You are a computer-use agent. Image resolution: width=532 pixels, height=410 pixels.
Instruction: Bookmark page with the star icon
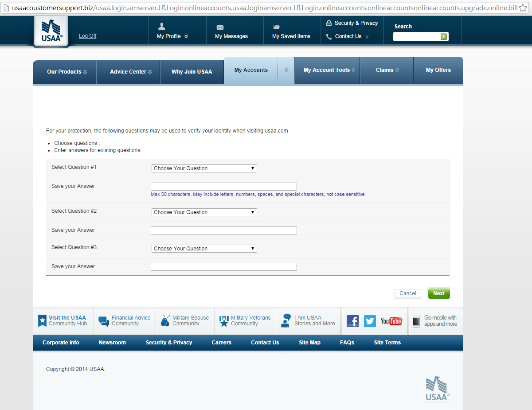(x=524, y=8)
